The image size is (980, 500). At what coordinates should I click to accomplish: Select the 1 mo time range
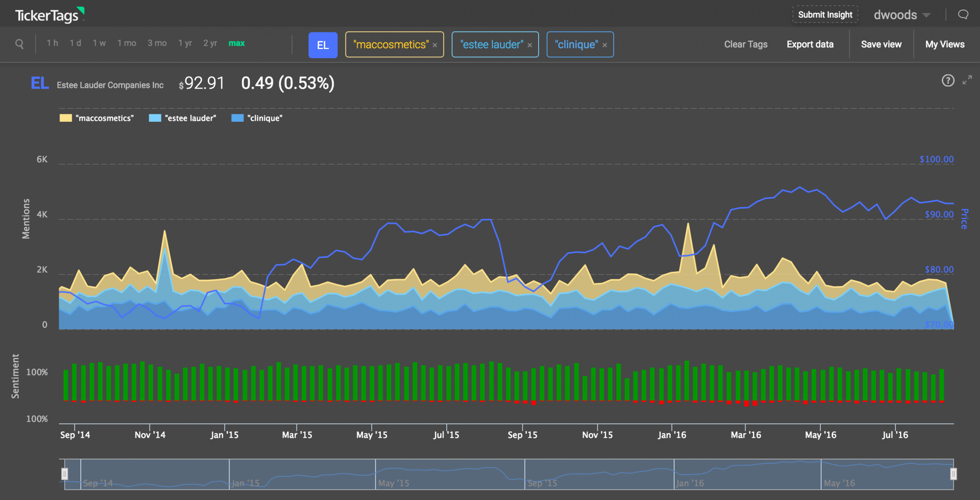tap(127, 43)
